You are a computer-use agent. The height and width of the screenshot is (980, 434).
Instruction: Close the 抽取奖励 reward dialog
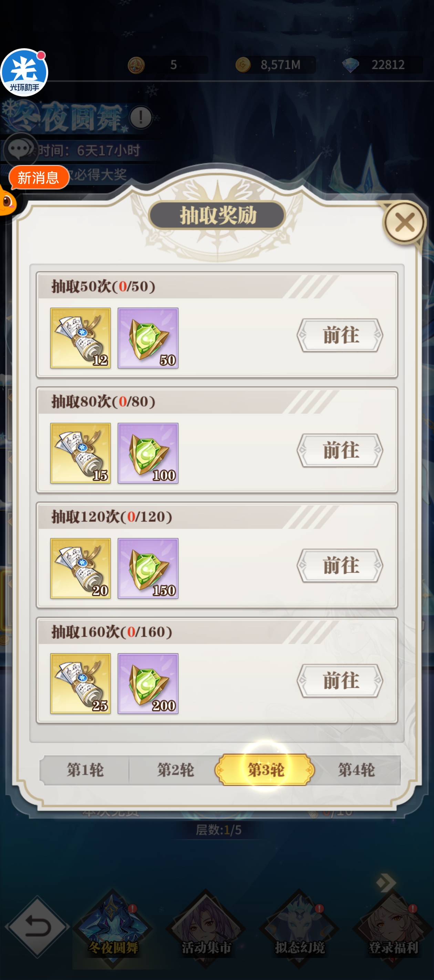pyautogui.click(x=404, y=223)
